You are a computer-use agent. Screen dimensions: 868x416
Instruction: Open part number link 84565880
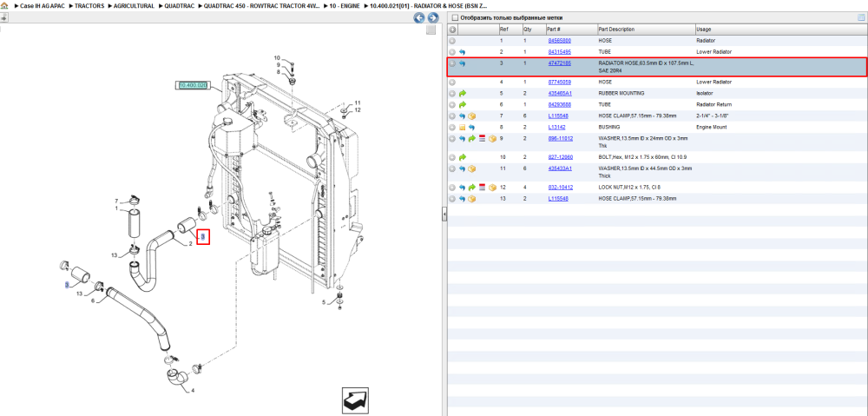[x=560, y=41]
